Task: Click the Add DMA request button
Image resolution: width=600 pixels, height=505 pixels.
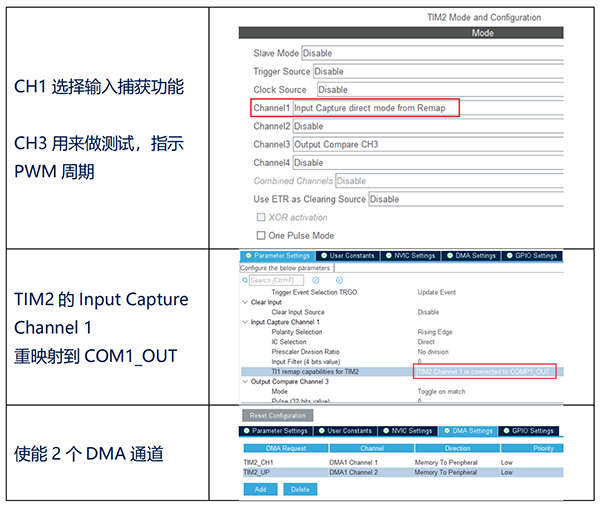Action: 260,489
